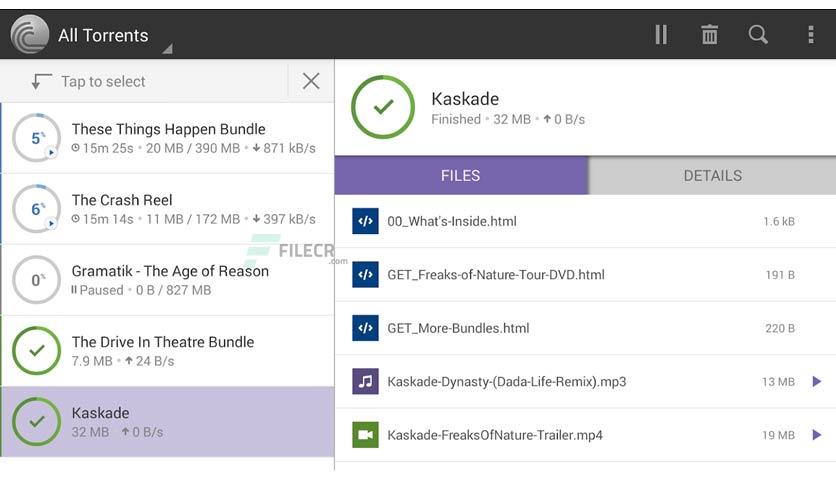
Task: Open Gramatik - The Age of Reason torrent
Action: point(167,279)
